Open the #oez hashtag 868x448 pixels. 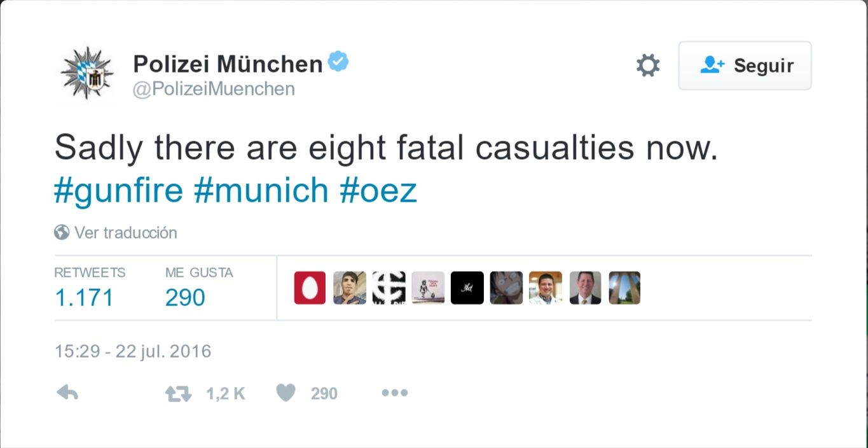click(x=378, y=190)
